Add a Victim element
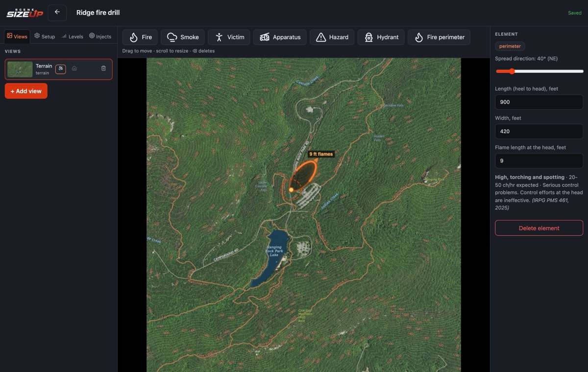This screenshot has height=372, width=588. [x=229, y=37]
